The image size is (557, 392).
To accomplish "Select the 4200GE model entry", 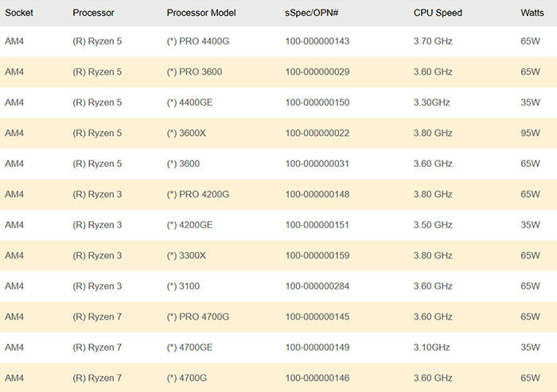I will coord(189,225).
